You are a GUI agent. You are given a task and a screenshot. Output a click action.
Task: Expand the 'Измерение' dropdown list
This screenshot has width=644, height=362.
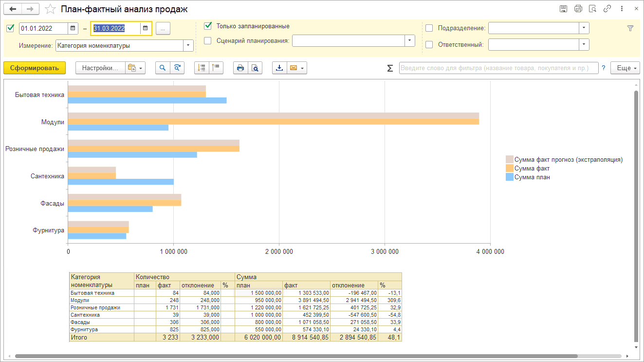pyautogui.click(x=188, y=46)
